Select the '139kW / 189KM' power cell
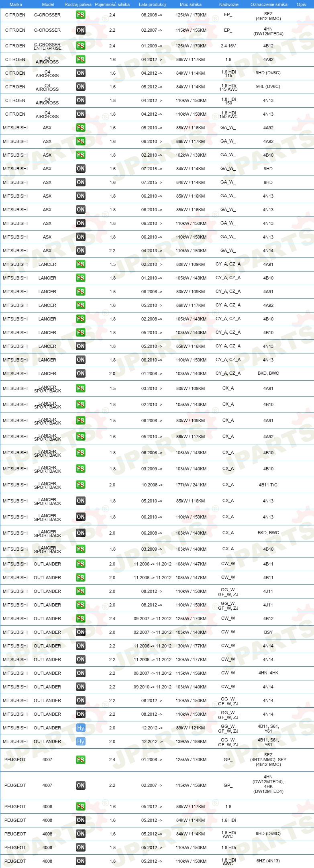The image size is (314, 868). point(191,741)
